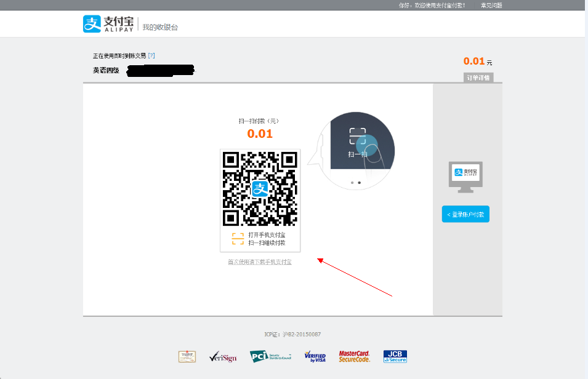Click the 登录账户付款 button
This screenshot has height=379, width=588.
(465, 214)
